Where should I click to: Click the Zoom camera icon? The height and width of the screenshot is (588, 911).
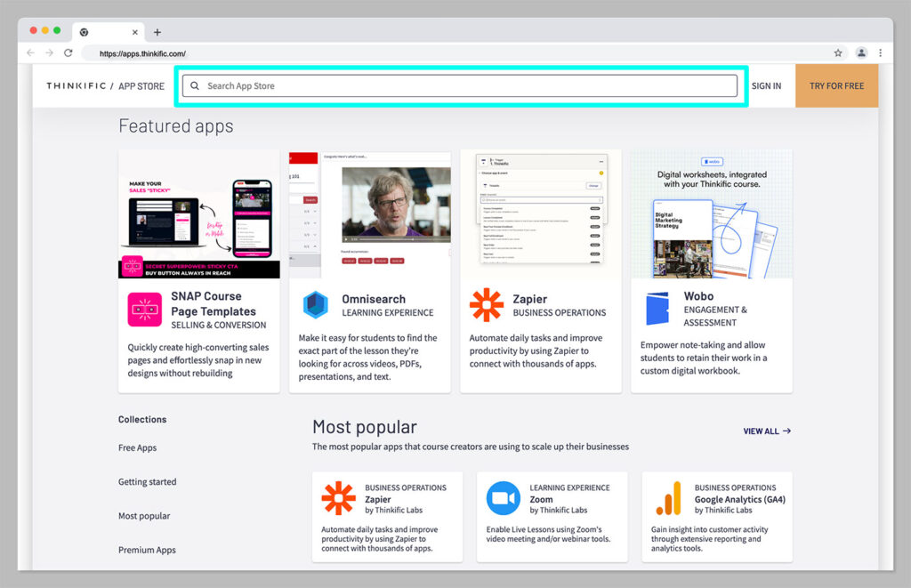[x=504, y=498]
